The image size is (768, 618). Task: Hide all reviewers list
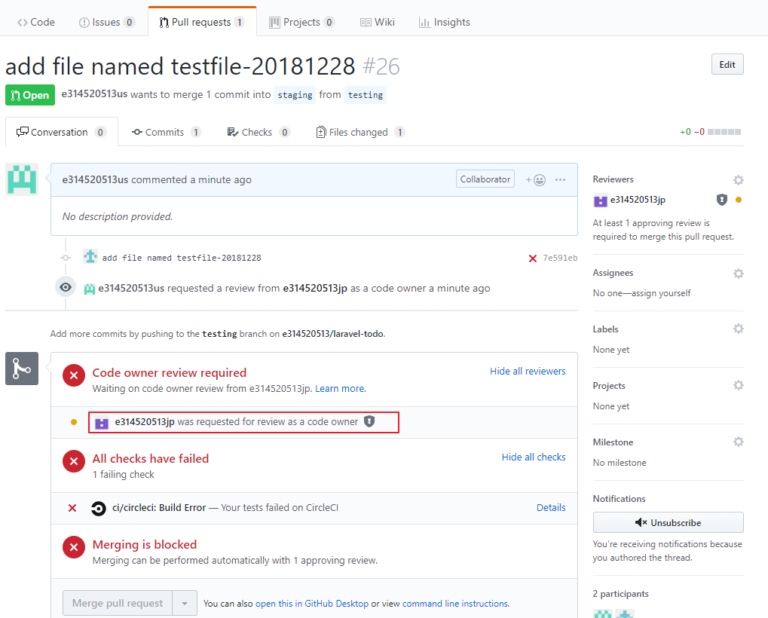coord(527,371)
